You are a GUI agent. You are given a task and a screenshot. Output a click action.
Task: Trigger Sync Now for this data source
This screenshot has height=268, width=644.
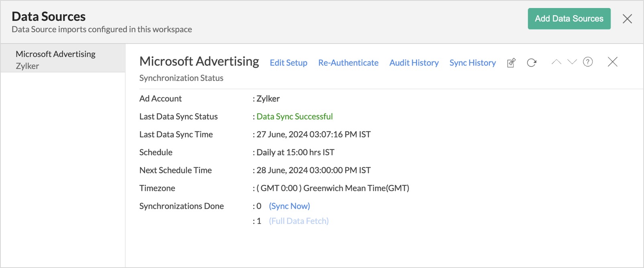289,206
